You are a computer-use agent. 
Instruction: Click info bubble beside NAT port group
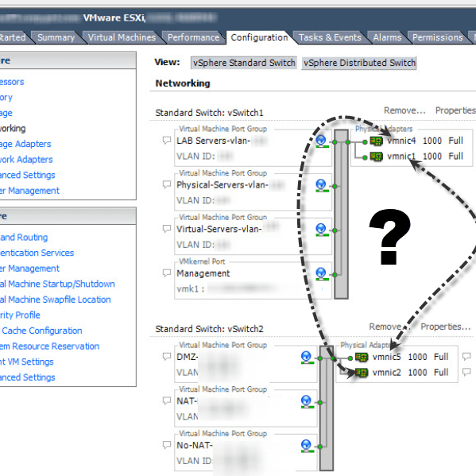(x=167, y=401)
